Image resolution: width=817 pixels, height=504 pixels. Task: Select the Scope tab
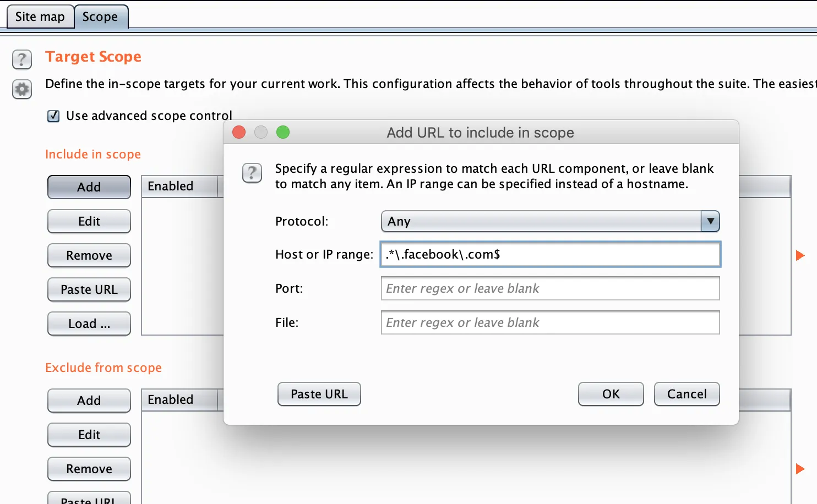coord(100,17)
